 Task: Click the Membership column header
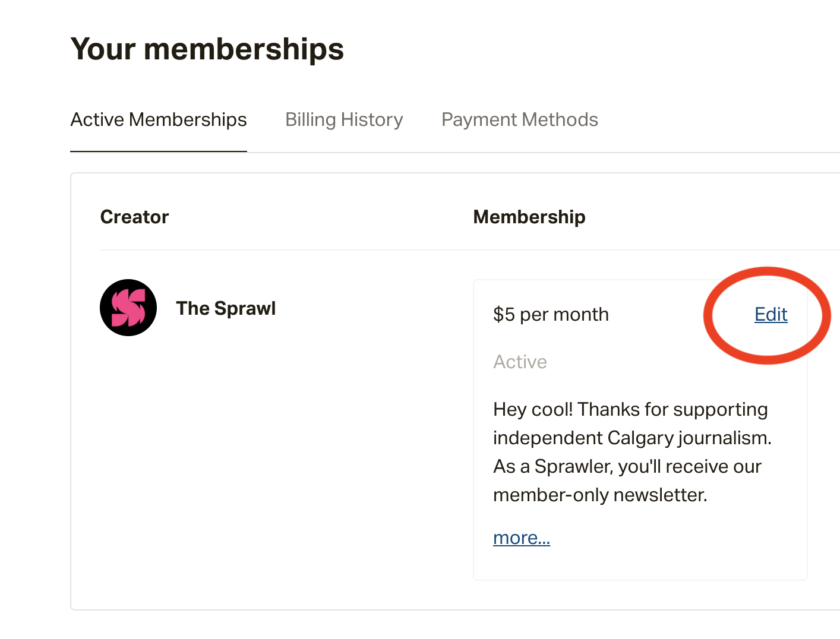click(x=529, y=217)
